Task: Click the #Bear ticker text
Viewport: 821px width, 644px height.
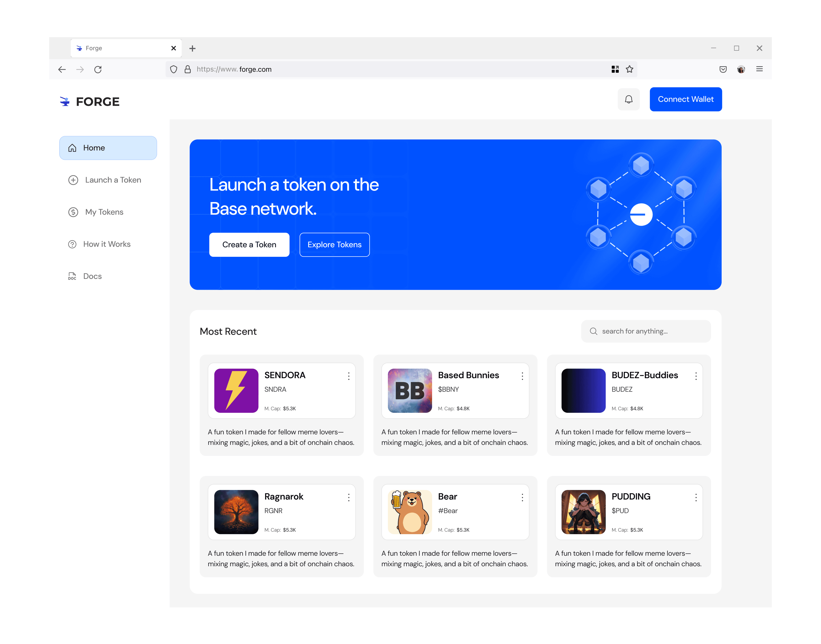Action: pos(447,510)
